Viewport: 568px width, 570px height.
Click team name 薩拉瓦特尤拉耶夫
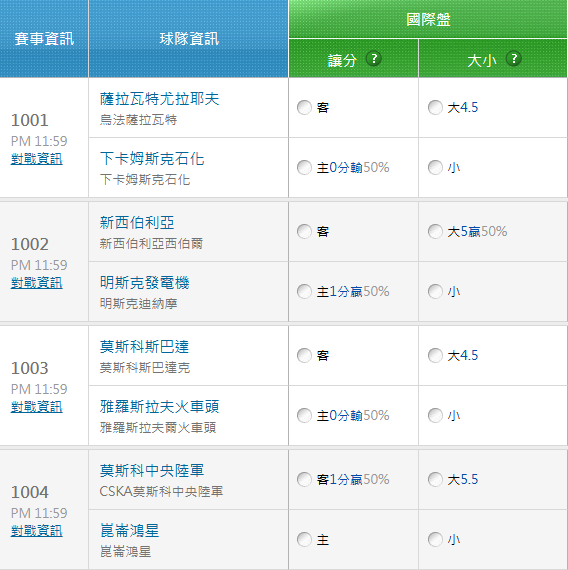tap(160, 99)
